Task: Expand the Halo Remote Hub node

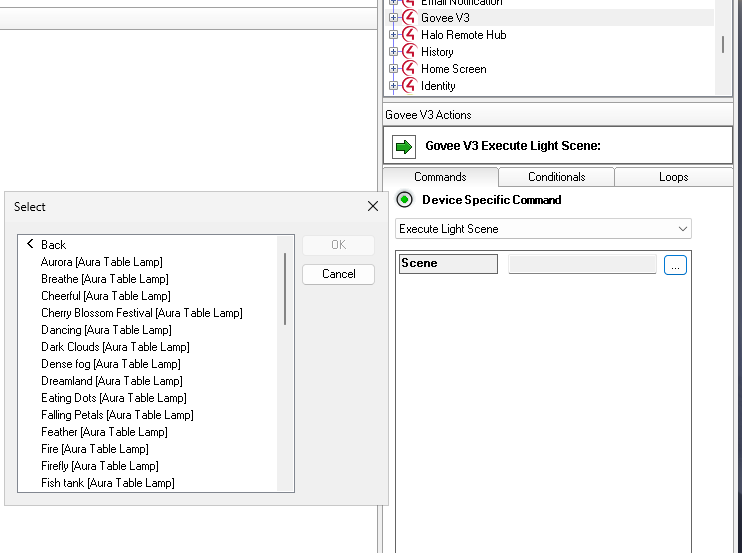Action: pos(393,35)
